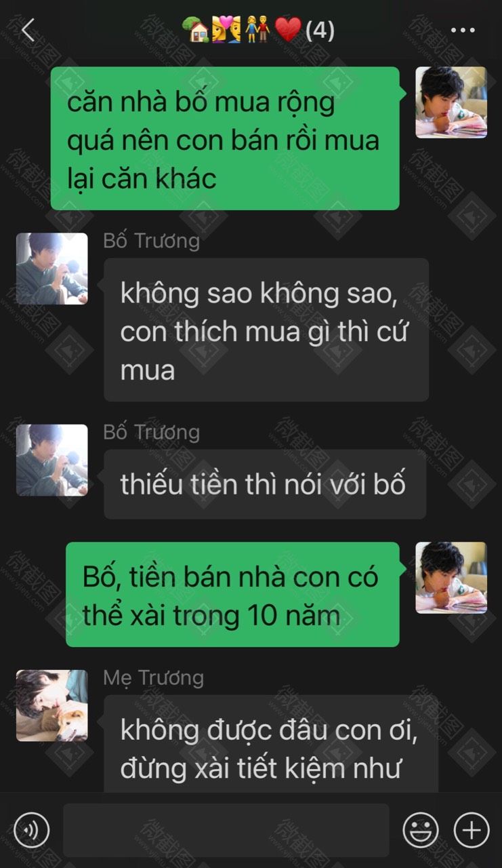Tap the 'thiếu tiền thì nói với bố' bubble
The image size is (502, 868).
[265, 484]
